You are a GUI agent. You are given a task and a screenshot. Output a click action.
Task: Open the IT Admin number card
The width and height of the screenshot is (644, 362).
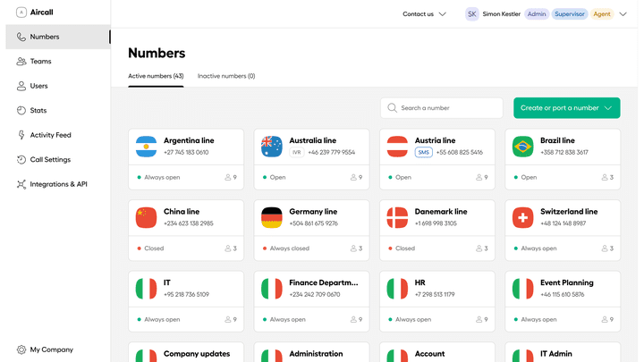pyautogui.click(x=563, y=352)
